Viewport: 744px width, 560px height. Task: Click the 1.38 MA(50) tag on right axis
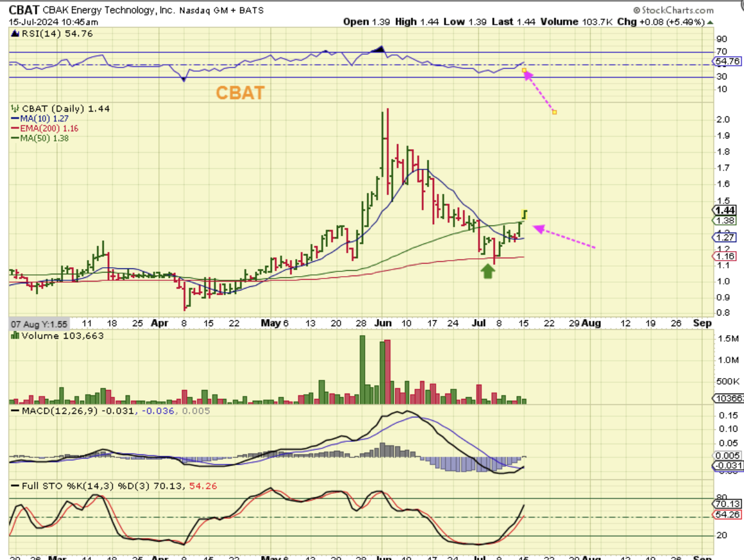[726, 220]
